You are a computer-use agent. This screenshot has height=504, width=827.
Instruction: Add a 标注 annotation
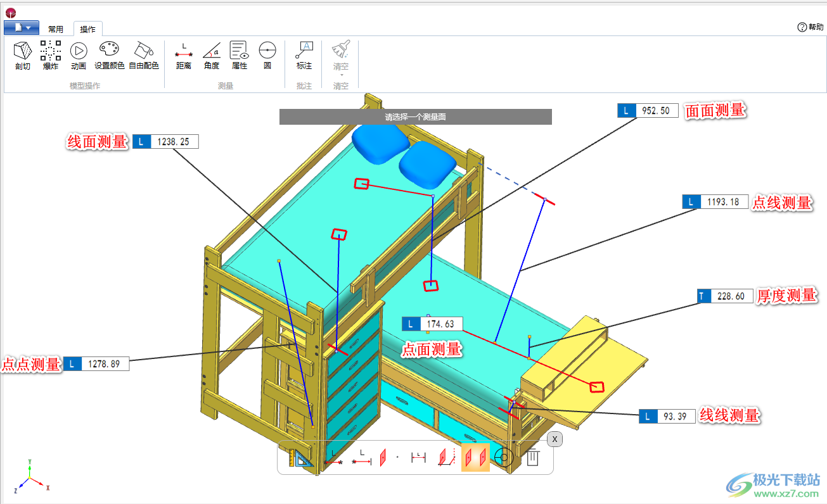point(304,56)
